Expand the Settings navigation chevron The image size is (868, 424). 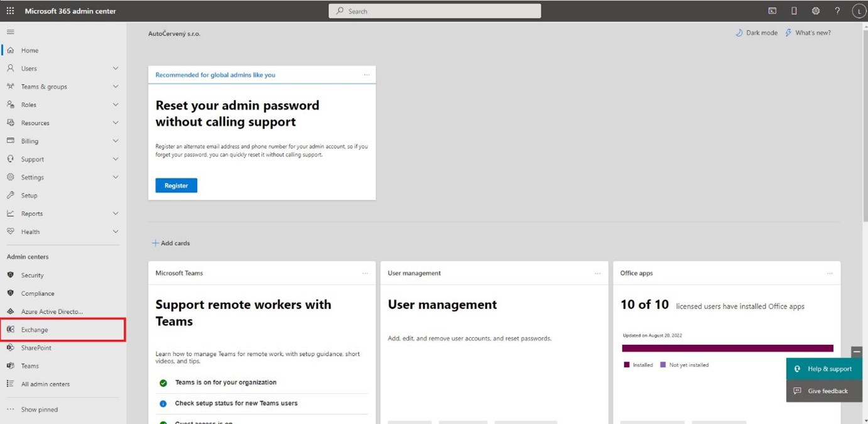coord(116,177)
